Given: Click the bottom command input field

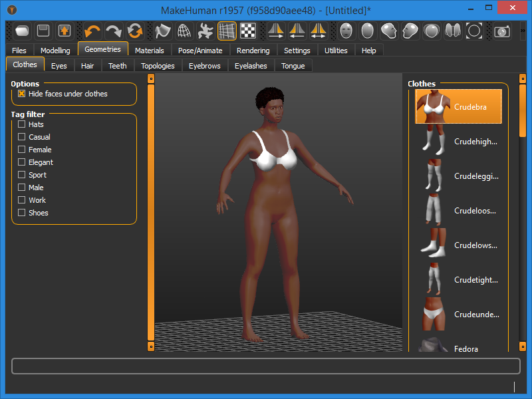Looking at the screenshot, I should (265, 366).
